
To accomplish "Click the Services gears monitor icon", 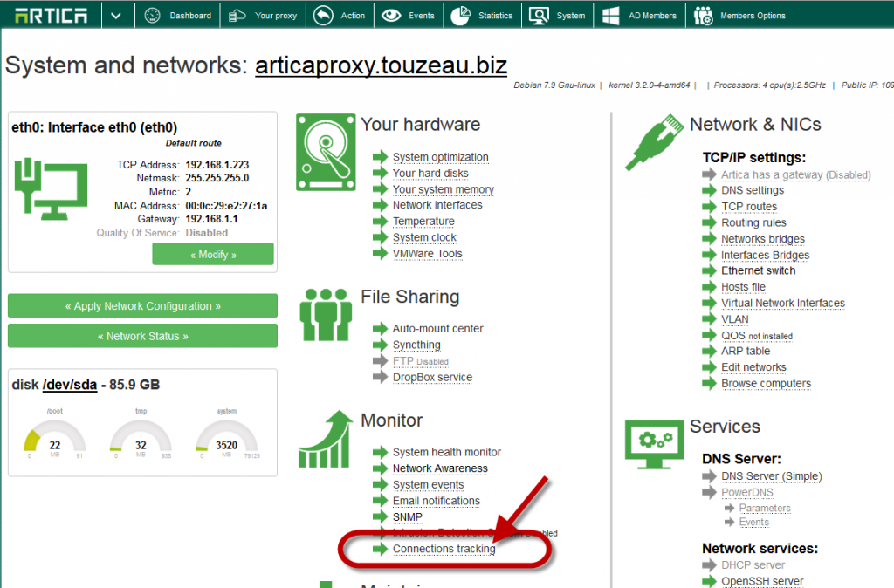I will pyautogui.click(x=654, y=444).
